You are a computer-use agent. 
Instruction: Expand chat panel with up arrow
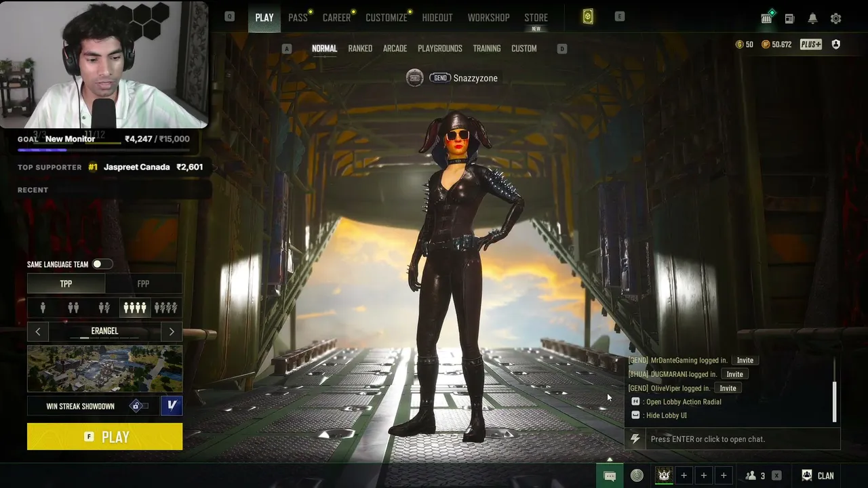[609, 460]
